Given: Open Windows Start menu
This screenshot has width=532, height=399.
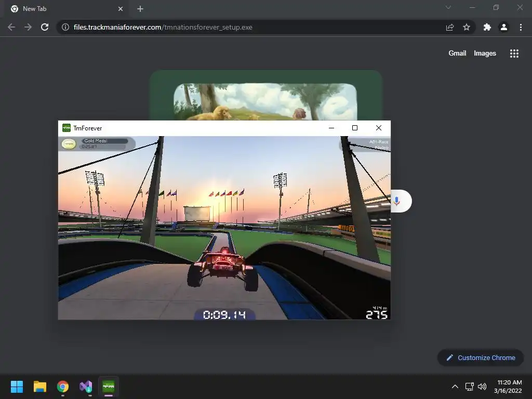Looking at the screenshot, I should (x=17, y=387).
